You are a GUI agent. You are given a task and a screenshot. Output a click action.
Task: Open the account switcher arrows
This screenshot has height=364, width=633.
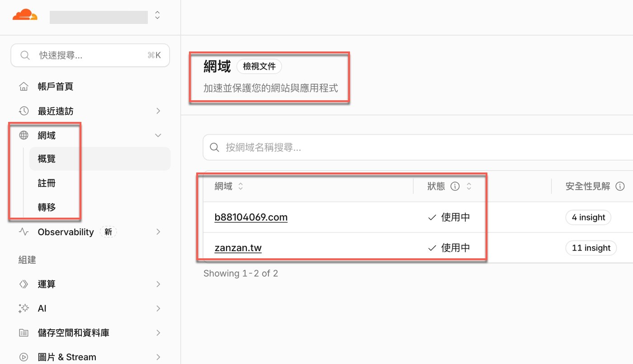coord(157,15)
